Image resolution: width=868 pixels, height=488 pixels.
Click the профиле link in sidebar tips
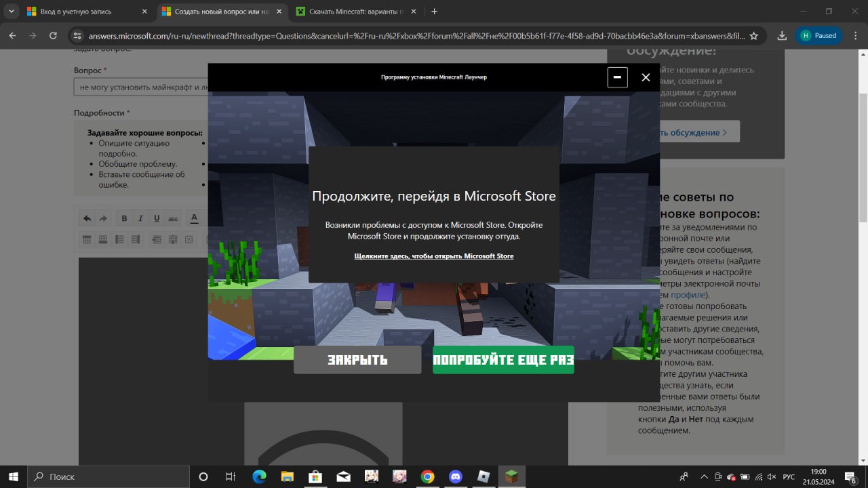tap(688, 295)
